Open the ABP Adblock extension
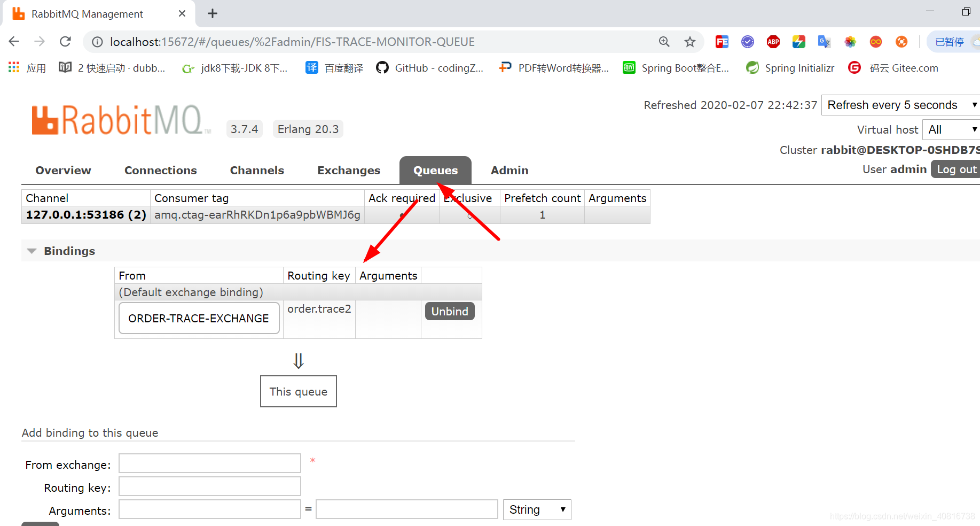 tap(773, 42)
